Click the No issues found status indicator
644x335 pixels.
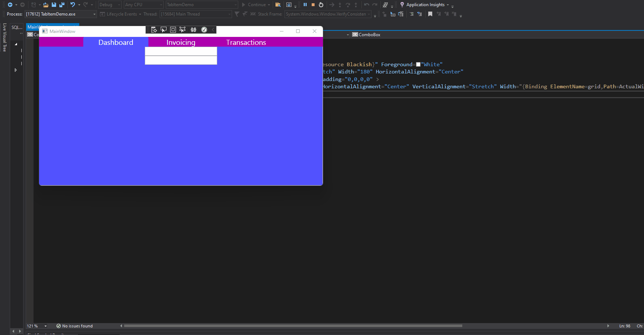[x=75, y=326]
